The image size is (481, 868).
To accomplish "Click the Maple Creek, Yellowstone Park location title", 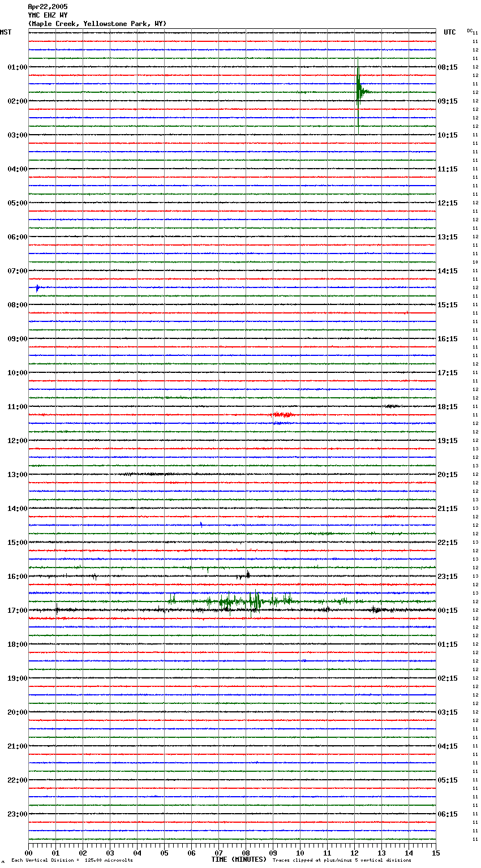I will coord(97,24).
